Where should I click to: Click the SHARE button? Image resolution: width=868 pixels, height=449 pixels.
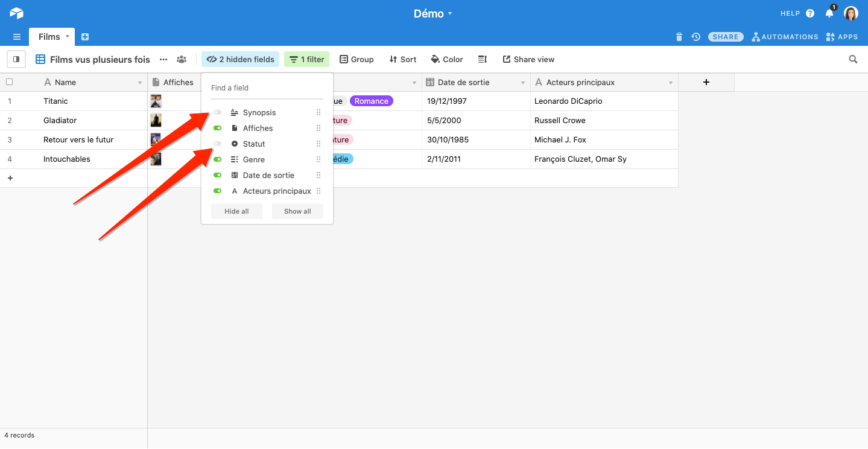[x=726, y=37]
